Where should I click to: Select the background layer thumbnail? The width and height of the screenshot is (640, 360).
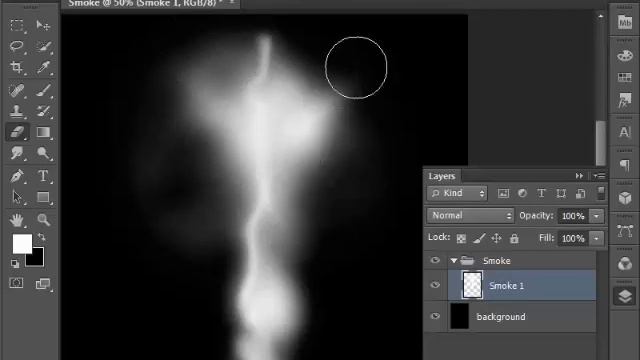(460, 316)
